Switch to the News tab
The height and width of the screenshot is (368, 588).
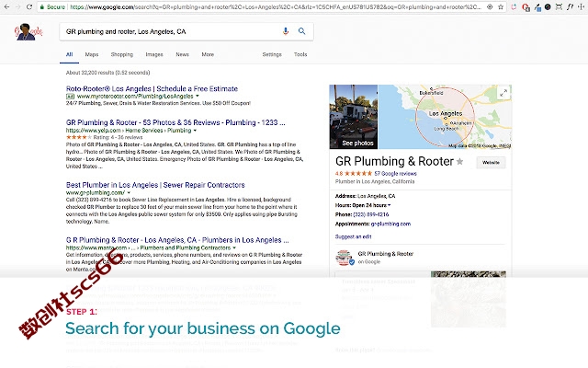click(182, 54)
